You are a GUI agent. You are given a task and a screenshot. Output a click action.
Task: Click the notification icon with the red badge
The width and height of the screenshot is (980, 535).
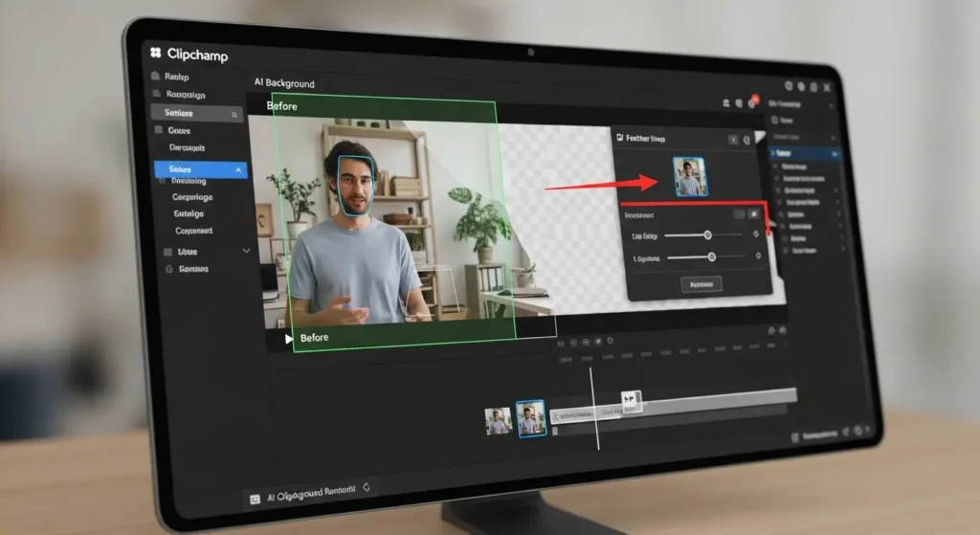tap(752, 101)
